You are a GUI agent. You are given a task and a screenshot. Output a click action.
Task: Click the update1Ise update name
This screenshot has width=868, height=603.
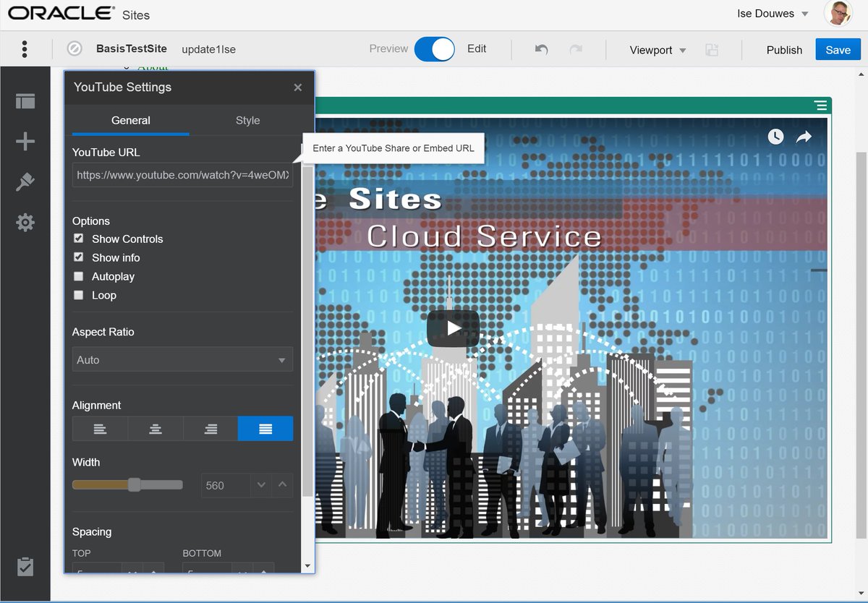(208, 49)
